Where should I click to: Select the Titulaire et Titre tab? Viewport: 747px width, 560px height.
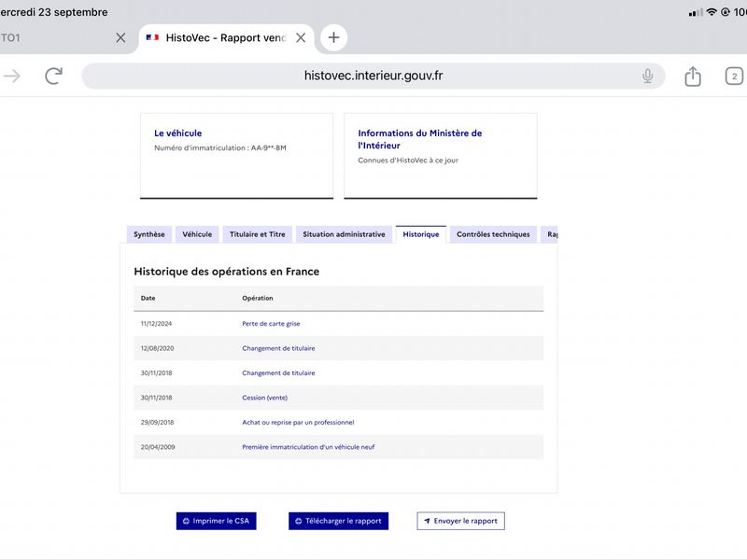coord(258,234)
